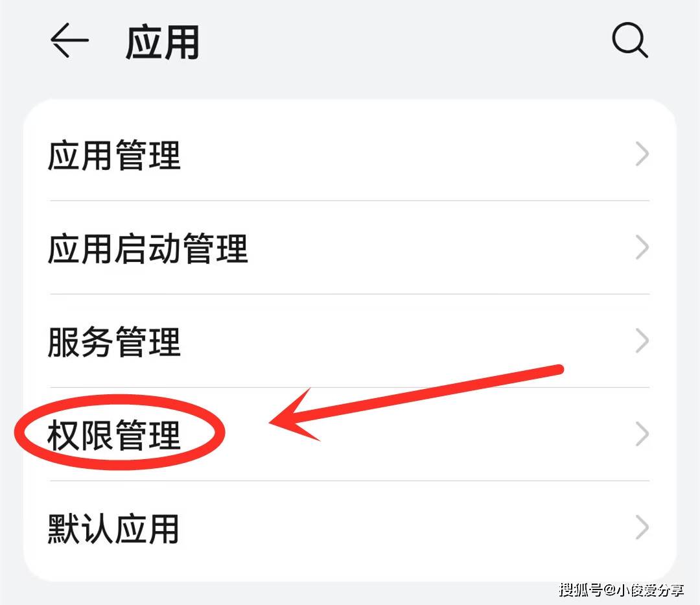Screen dimensions: 700x605
Task: Select the 应用启动管理 entry
Action: click(x=349, y=248)
